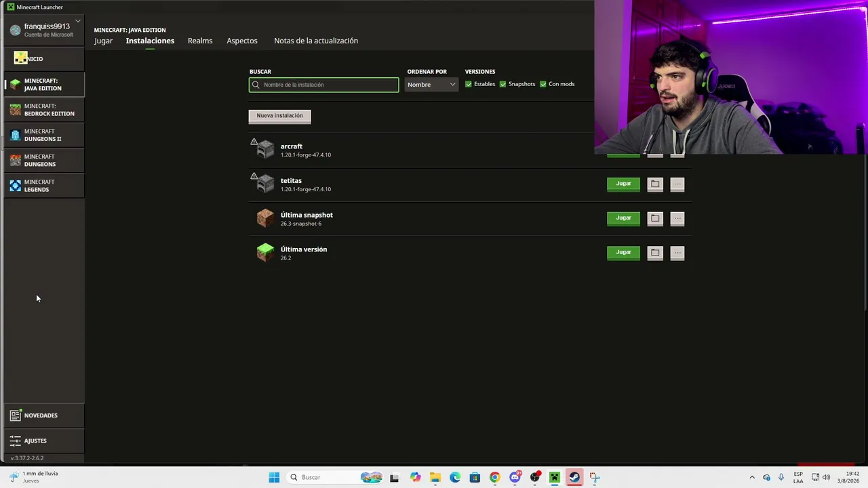Uncheck the Estables versions checkbox
The width and height of the screenshot is (868, 488).
[x=469, y=84]
